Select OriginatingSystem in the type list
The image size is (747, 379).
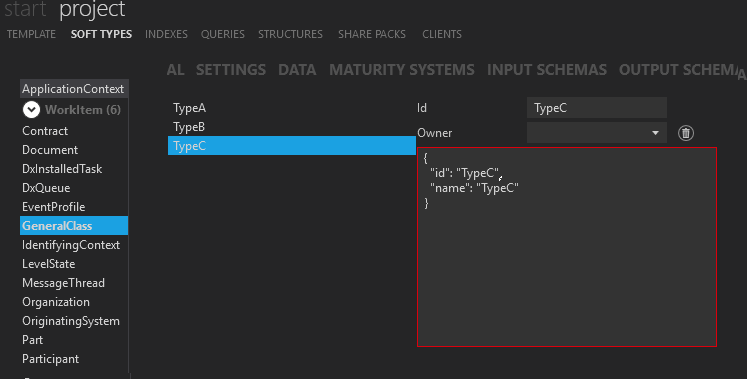74,321
